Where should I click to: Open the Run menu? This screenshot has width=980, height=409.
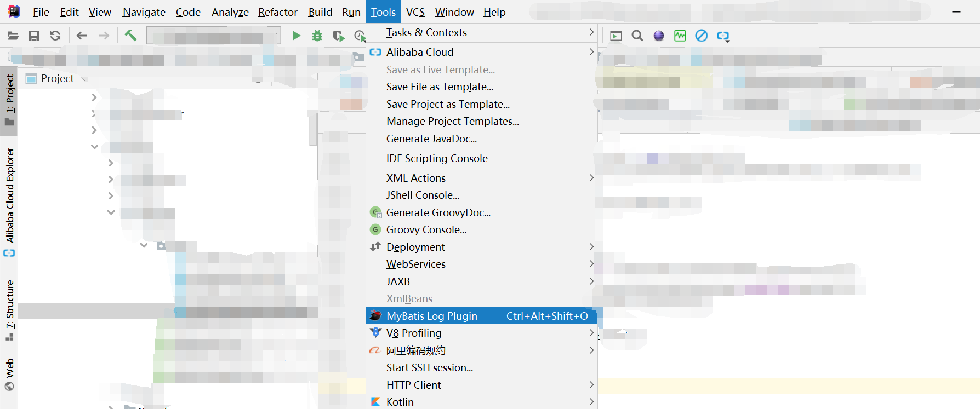click(x=351, y=12)
